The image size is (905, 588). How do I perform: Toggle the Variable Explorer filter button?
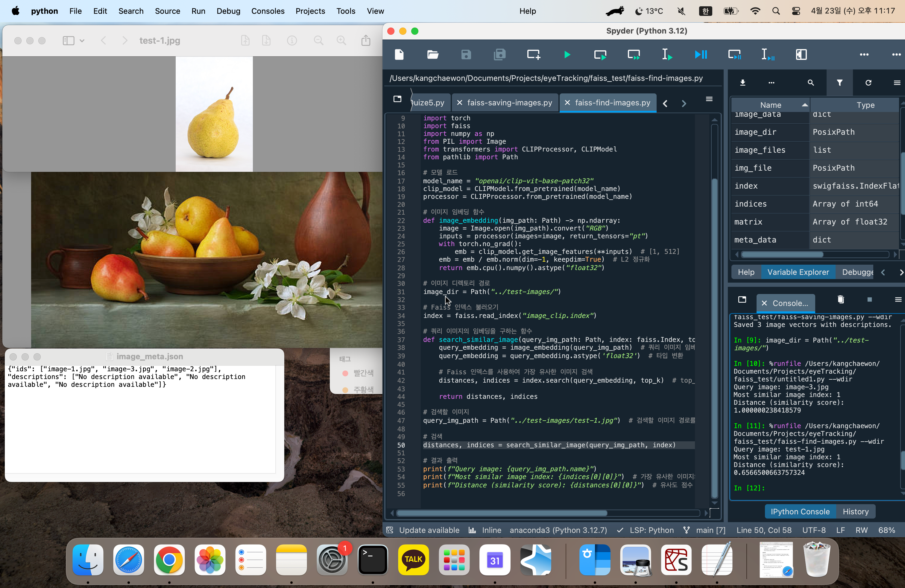pyautogui.click(x=839, y=83)
